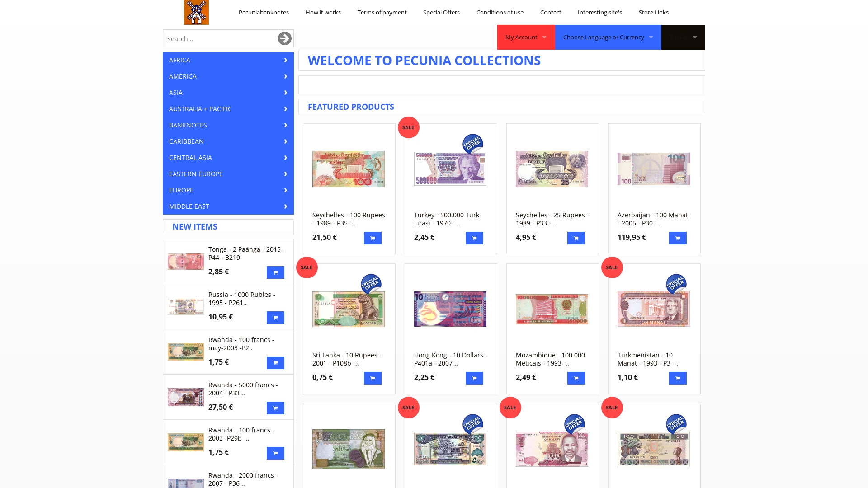
Task: Click into the search input field
Action: coord(219,38)
